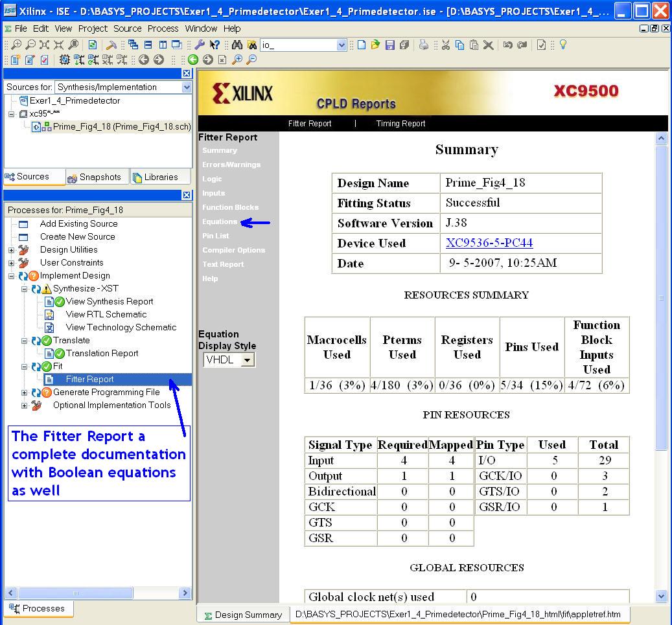The width and height of the screenshot is (672, 625).
Task: Collapse the Implement Design node
Action: 12,276
